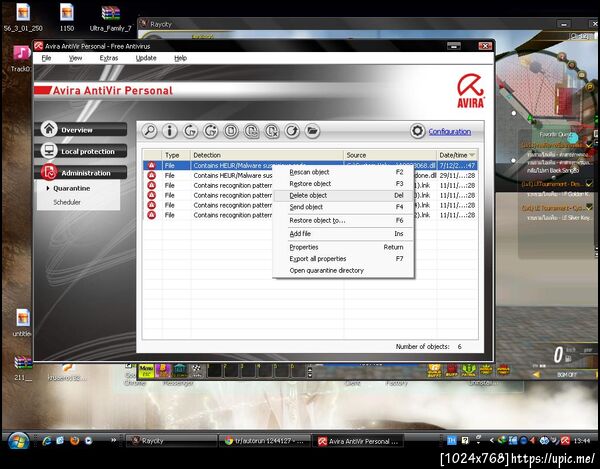Click the BGM OFF button in game window
Image resolution: width=600 pixels, height=469 pixels.
567,375
